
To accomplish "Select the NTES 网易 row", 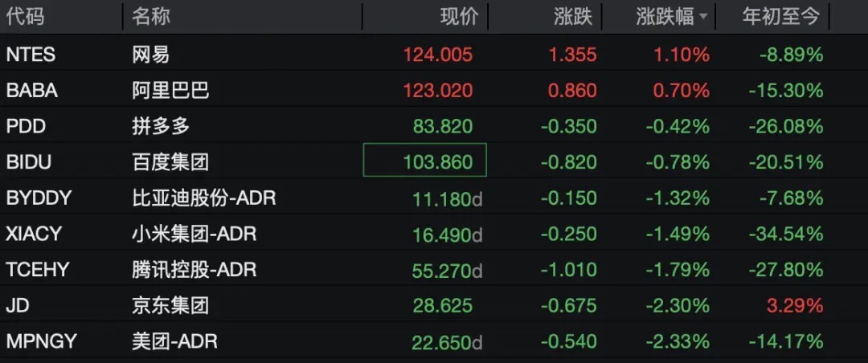I will tap(434, 55).
